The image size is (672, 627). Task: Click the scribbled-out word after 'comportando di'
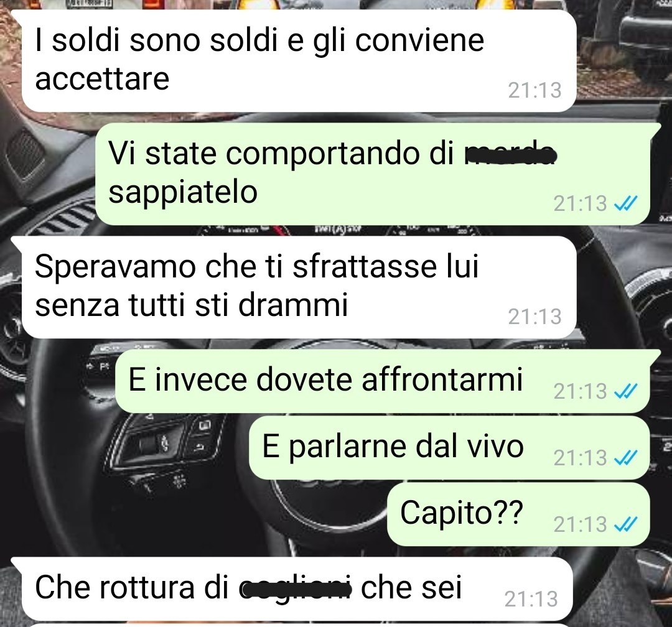pyautogui.click(x=510, y=155)
